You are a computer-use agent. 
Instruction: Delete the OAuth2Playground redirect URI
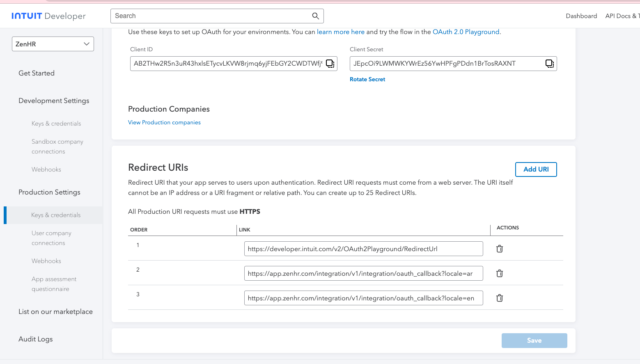click(x=500, y=249)
